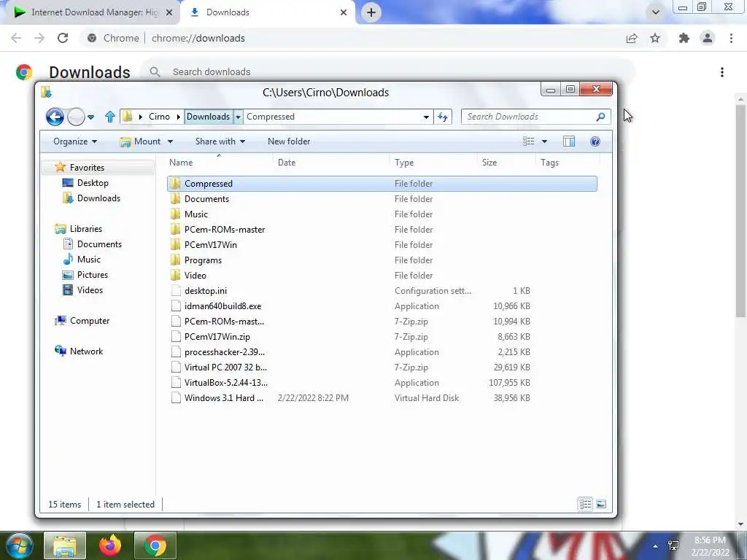
Task: Open Pictures library in navigation pane
Action: 93,275
